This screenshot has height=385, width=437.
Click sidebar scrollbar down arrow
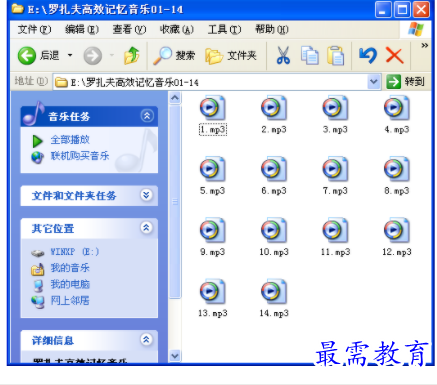[175, 356]
